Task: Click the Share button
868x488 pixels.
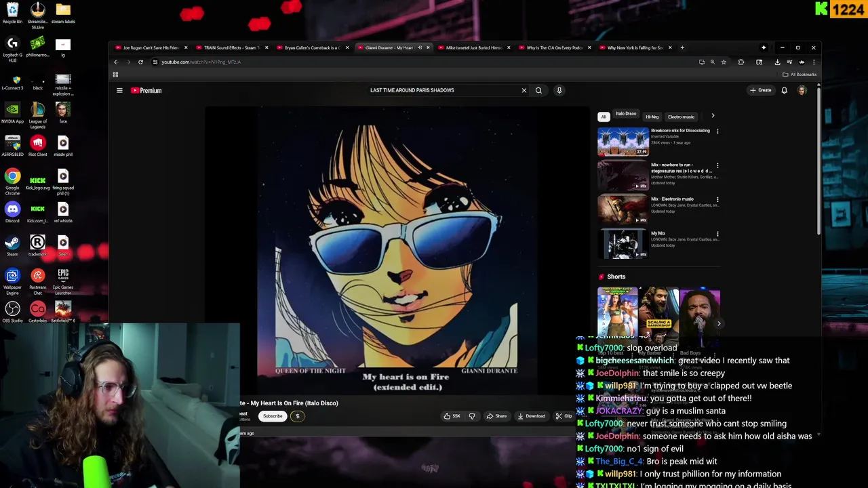Action: pos(496,416)
